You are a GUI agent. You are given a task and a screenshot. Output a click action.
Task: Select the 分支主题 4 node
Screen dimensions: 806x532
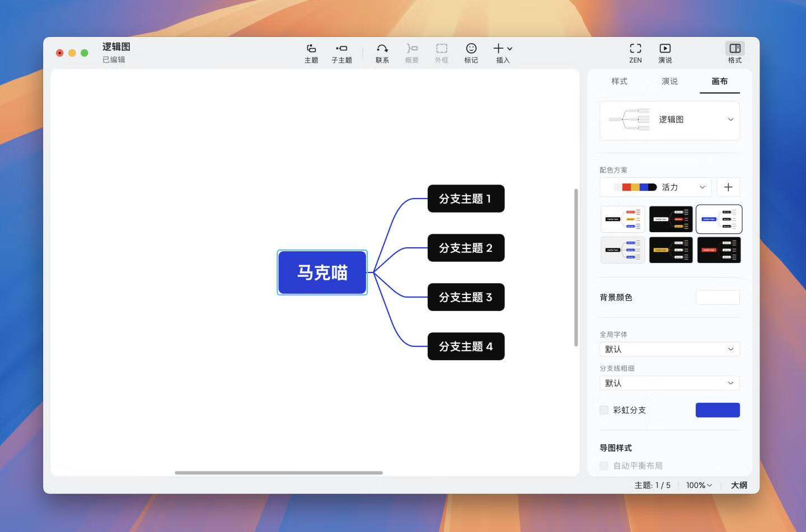[466, 346]
